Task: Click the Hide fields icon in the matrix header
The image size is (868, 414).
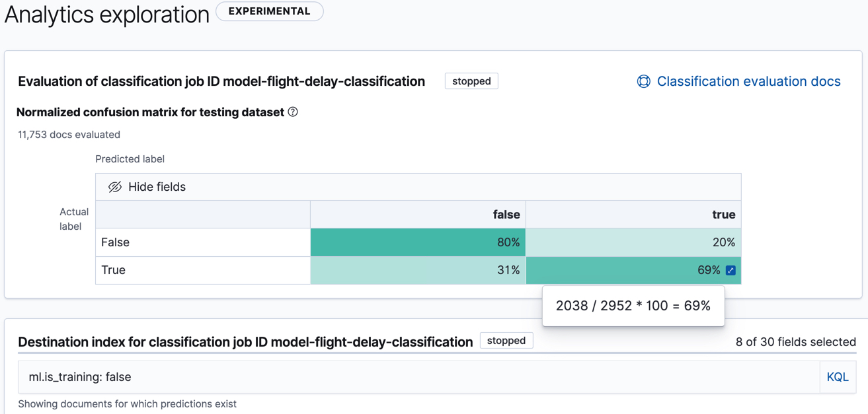Action: (114, 186)
